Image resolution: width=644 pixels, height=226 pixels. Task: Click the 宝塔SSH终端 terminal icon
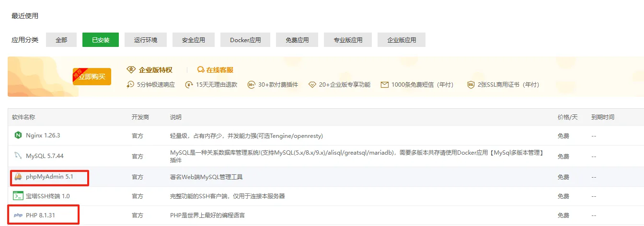click(18, 196)
